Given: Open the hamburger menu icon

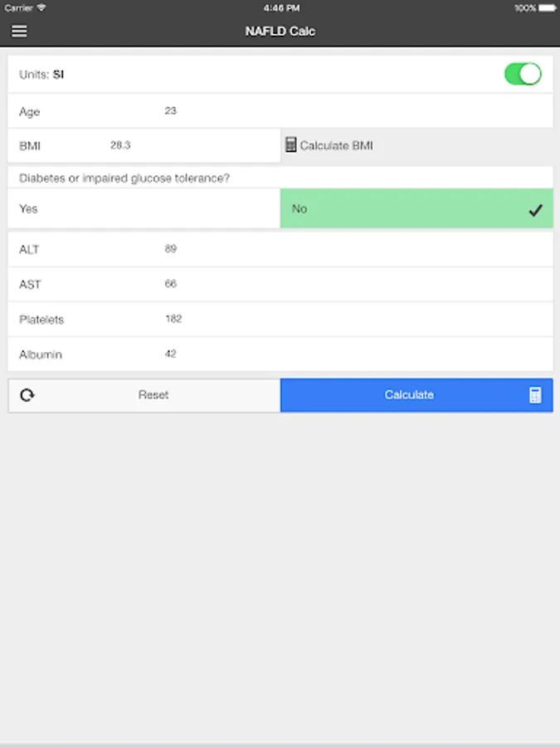Looking at the screenshot, I should pyautogui.click(x=19, y=31).
